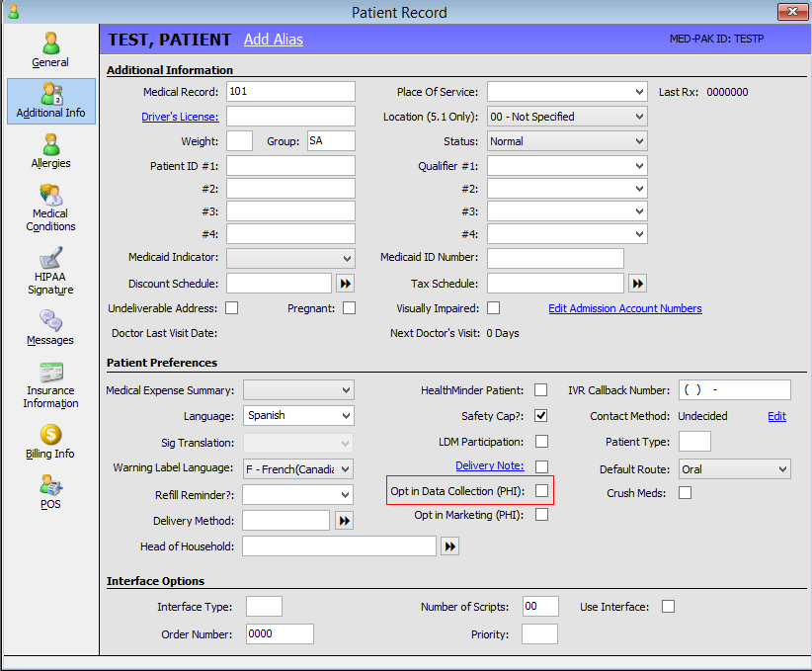Expand the Qualifier #4 dropdown
This screenshot has height=671, width=812.
(567, 233)
